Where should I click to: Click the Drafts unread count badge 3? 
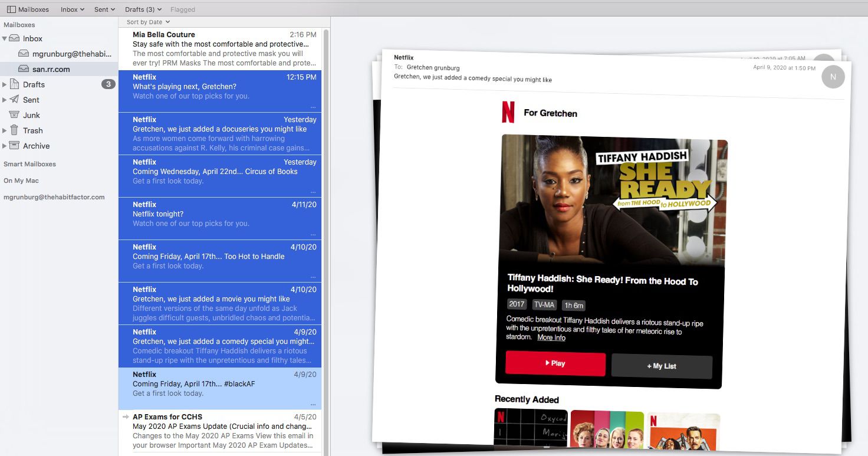[x=108, y=84]
